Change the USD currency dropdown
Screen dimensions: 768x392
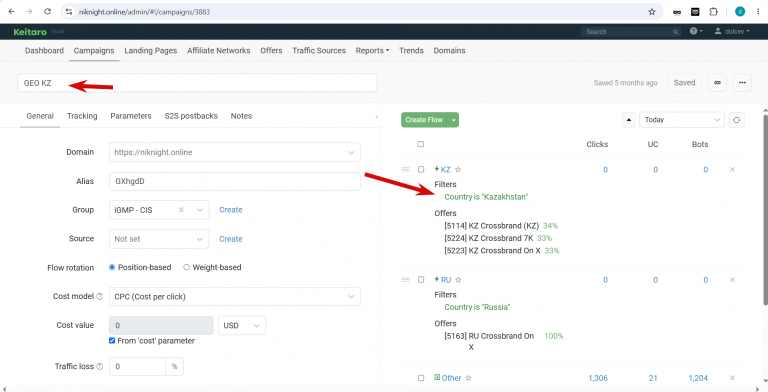[x=242, y=325]
